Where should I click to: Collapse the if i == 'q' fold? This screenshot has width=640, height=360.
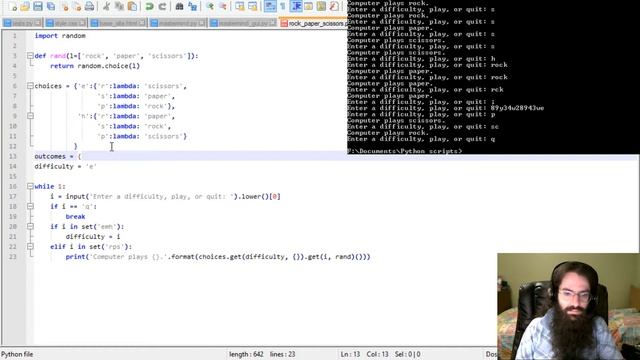pyautogui.click(x=30, y=206)
